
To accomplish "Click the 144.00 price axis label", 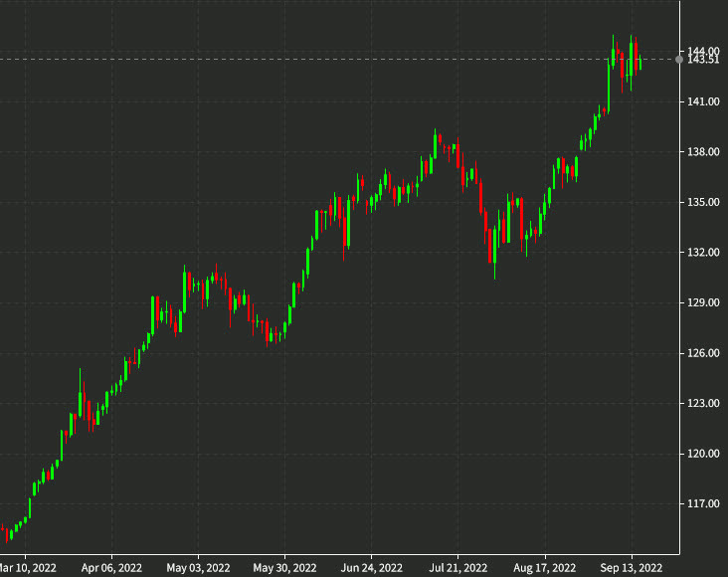I will click(703, 51).
